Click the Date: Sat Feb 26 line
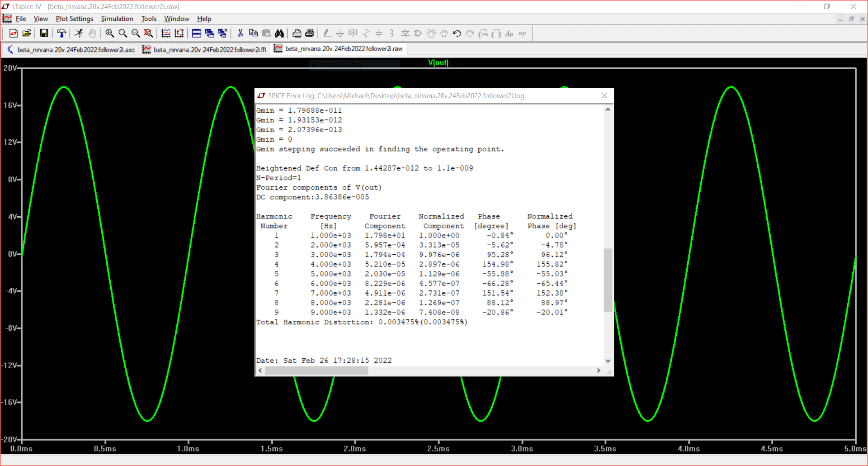The width and height of the screenshot is (868, 466). (x=324, y=361)
